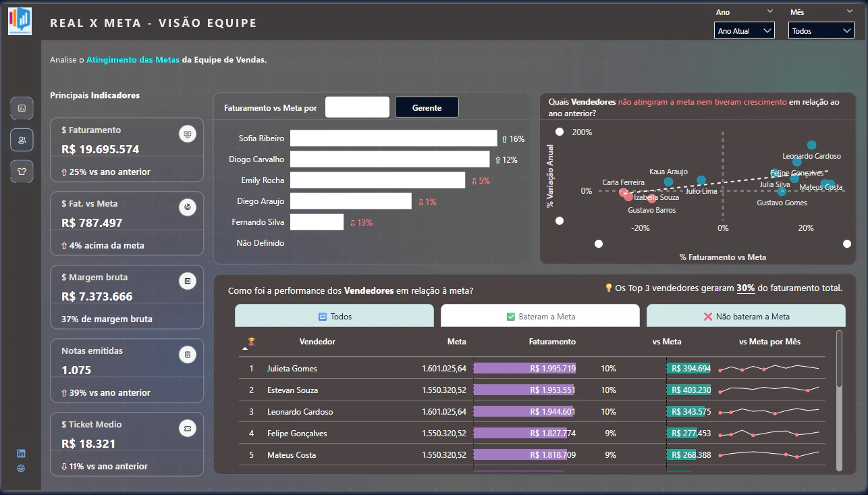Open the website globe icon

(x=21, y=468)
